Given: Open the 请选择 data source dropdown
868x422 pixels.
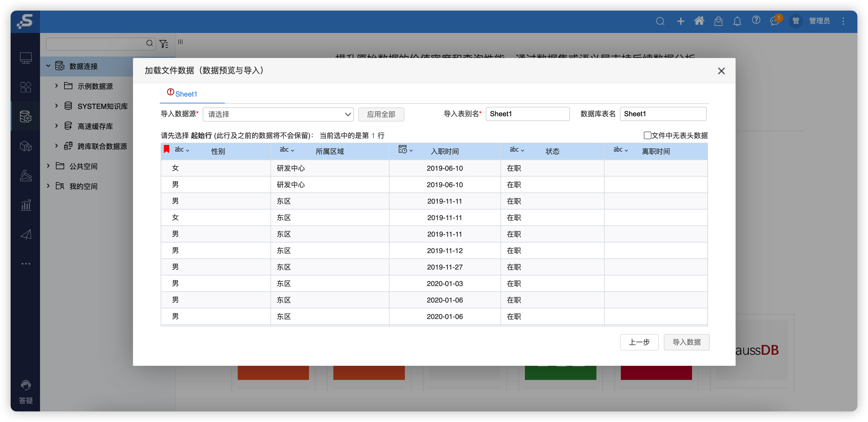Looking at the screenshot, I should pyautogui.click(x=278, y=114).
